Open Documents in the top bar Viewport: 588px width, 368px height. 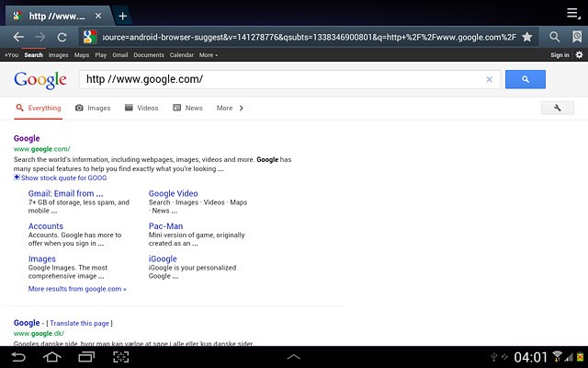coord(149,55)
